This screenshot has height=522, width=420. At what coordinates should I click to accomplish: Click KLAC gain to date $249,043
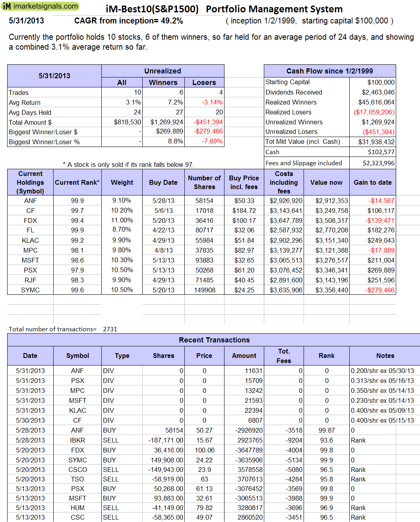pyautogui.click(x=381, y=240)
